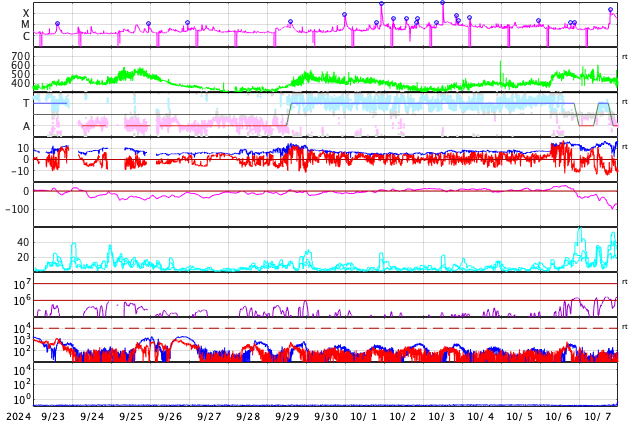
Task: Click the T sector label
Action: [x=26, y=103]
